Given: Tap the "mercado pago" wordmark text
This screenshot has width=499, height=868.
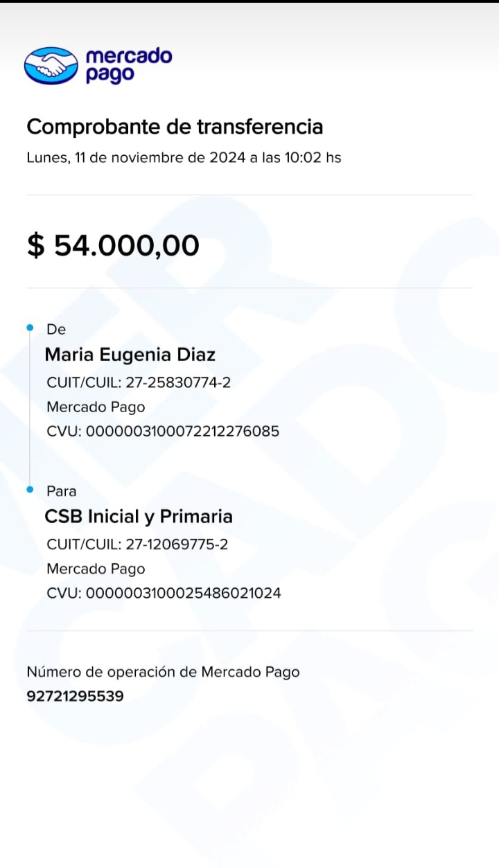Looking at the screenshot, I should tap(129, 66).
